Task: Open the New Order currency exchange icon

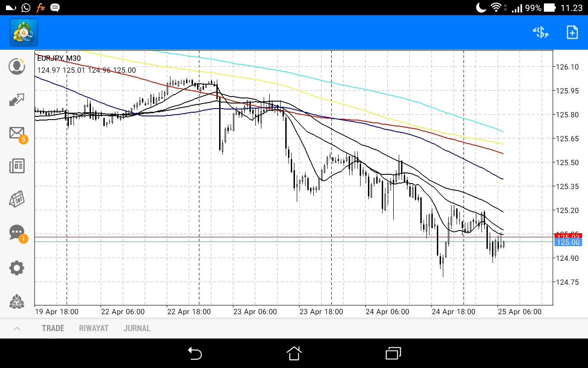Action: [540, 32]
